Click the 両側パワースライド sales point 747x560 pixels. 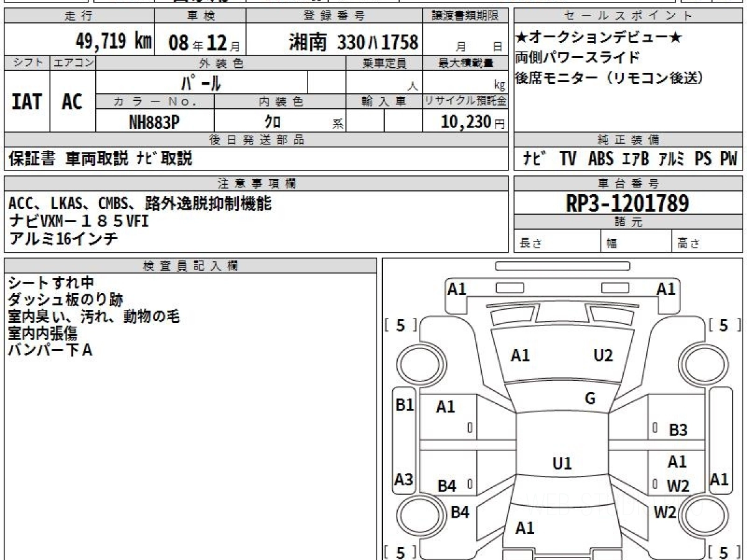577,58
